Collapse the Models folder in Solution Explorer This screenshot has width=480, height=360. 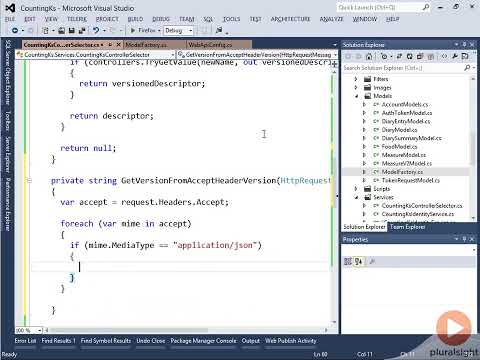pos(356,96)
